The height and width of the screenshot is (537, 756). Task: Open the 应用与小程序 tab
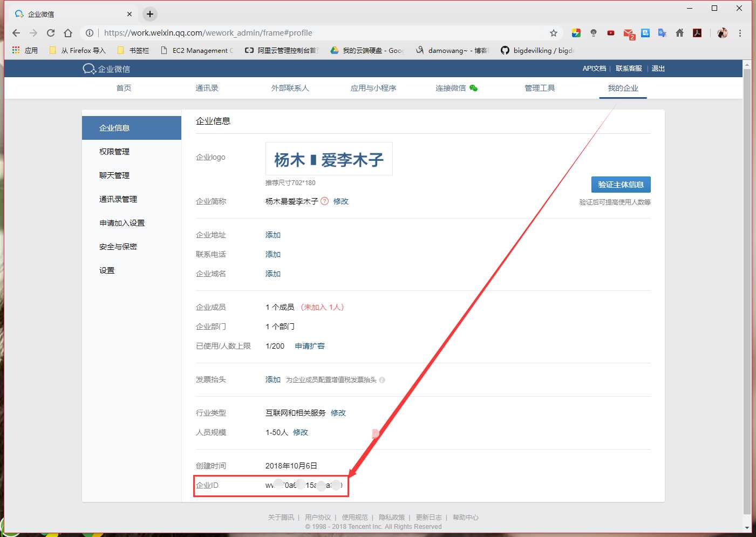point(373,88)
